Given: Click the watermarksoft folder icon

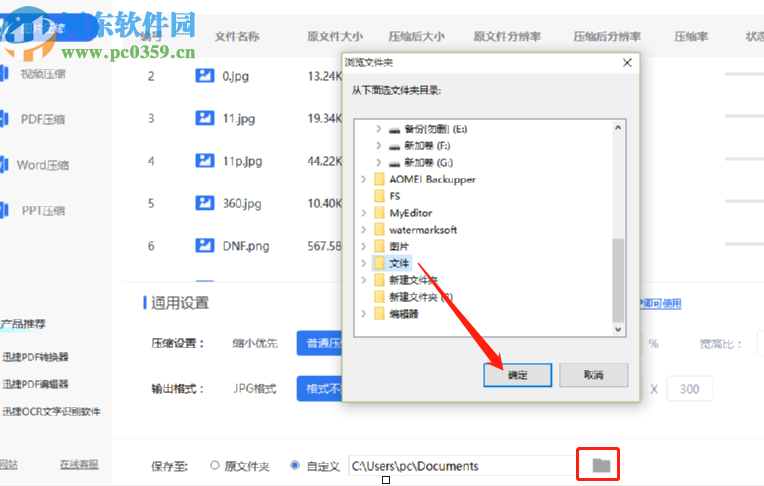Looking at the screenshot, I should point(380,230).
